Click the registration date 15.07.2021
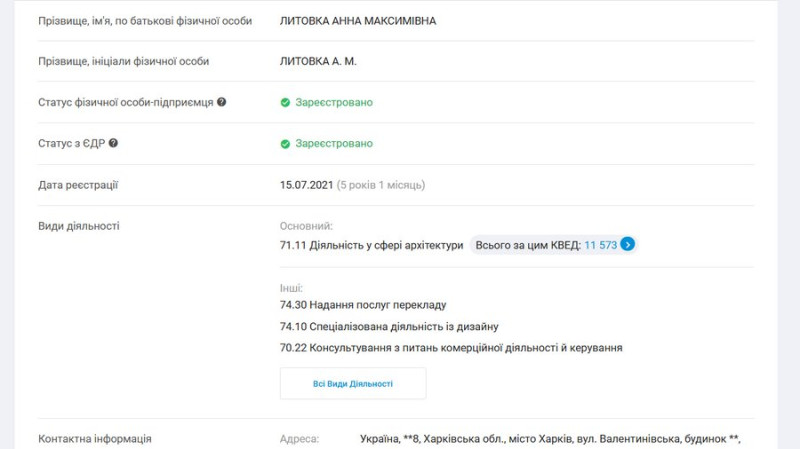The height and width of the screenshot is (449, 800). pos(306,185)
